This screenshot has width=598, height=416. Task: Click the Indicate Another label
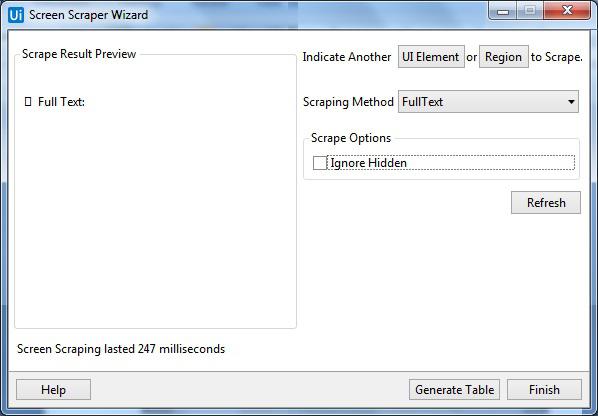(347, 57)
